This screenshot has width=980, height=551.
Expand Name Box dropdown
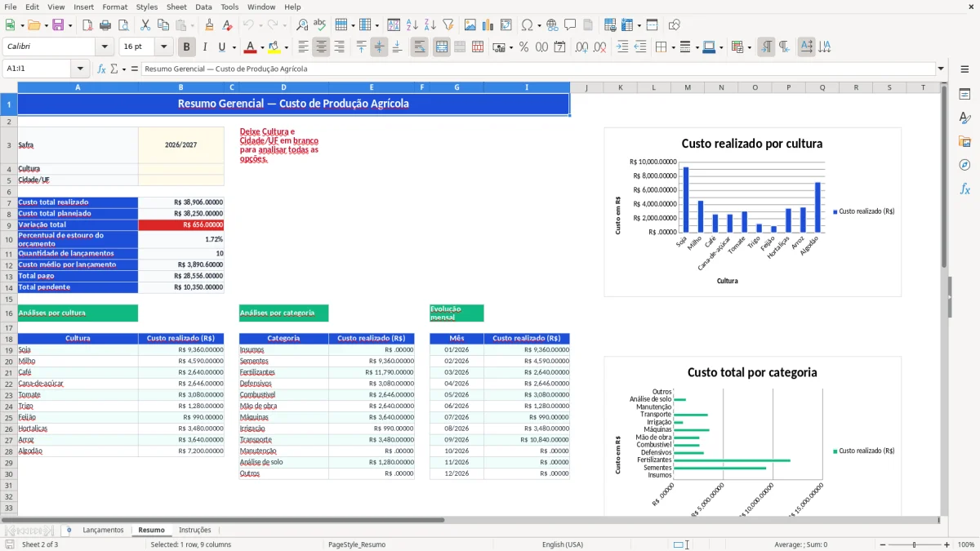click(x=80, y=69)
